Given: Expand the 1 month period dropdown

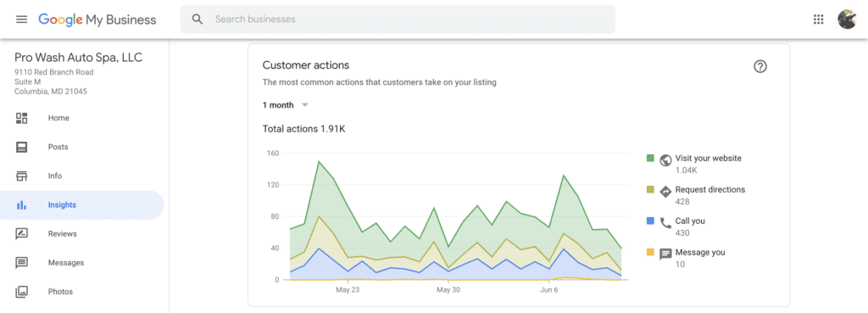Looking at the screenshot, I should pyautogui.click(x=285, y=105).
